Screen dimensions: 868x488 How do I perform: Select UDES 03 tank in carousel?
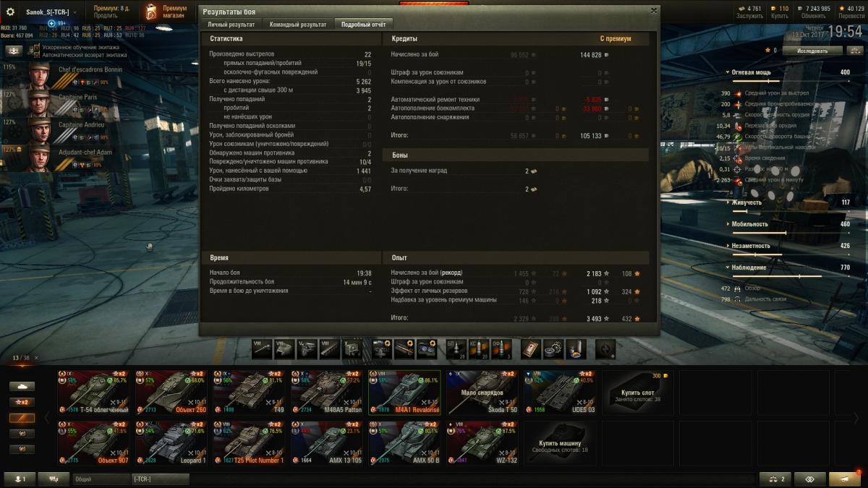[561, 392]
